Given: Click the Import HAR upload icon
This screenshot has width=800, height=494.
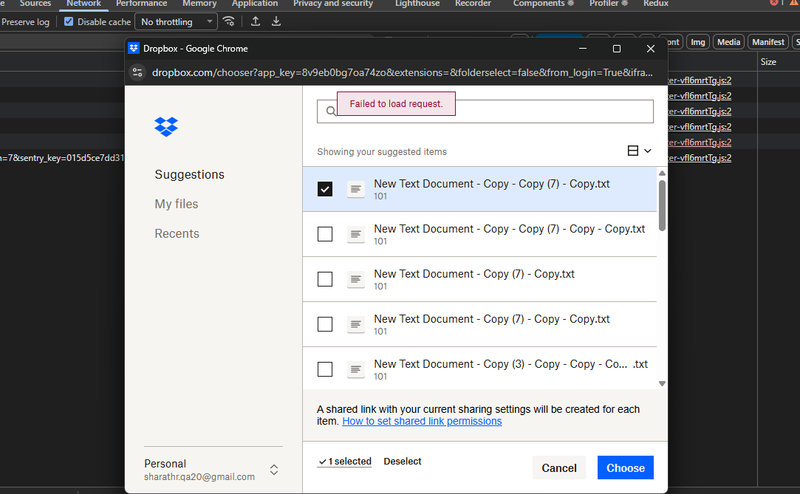Looking at the screenshot, I should pos(256,21).
